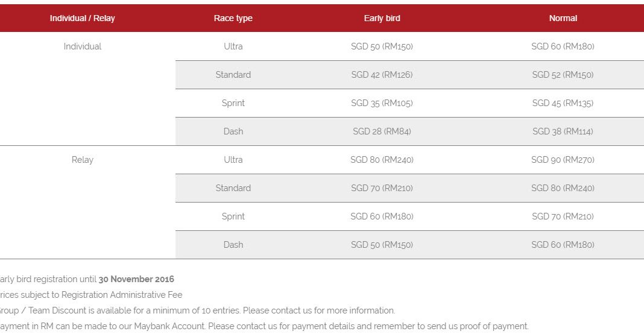This screenshot has height=334, width=644.
Task: Click the Group / Team Discount note
Action: pyautogui.click(x=197, y=310)
